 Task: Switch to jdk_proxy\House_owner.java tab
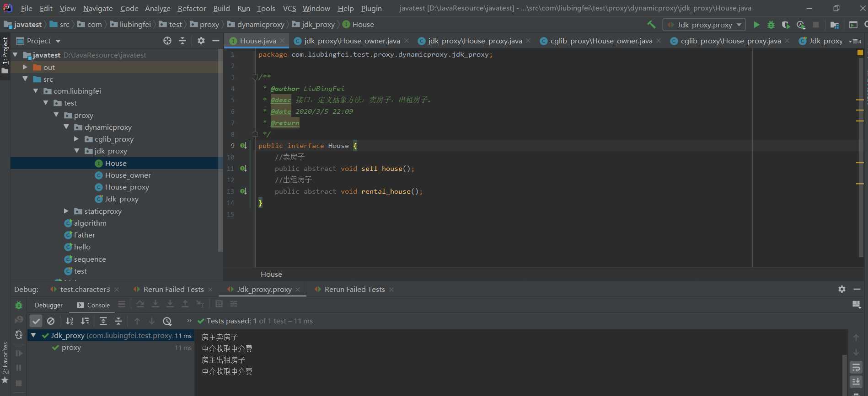click(x=351, y=41)
